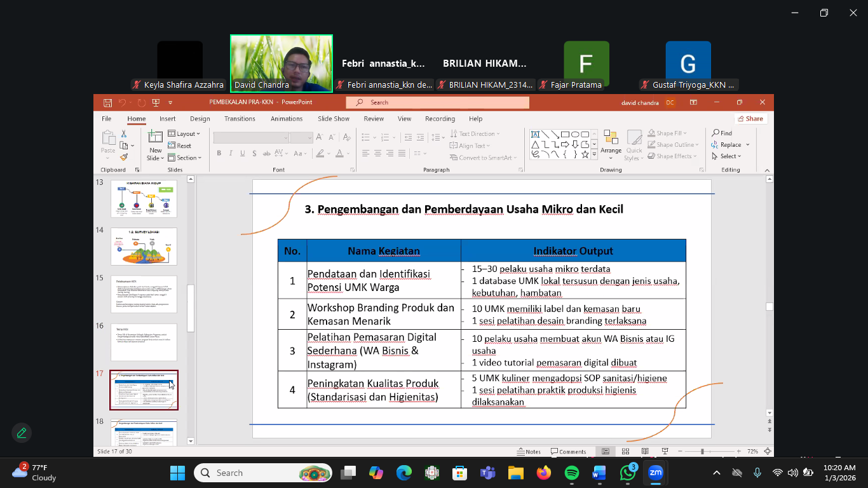The height and width of the screenshot is (488, 868).
Task: Toggle the Notes pane in status bar
Action: [528, 452]
